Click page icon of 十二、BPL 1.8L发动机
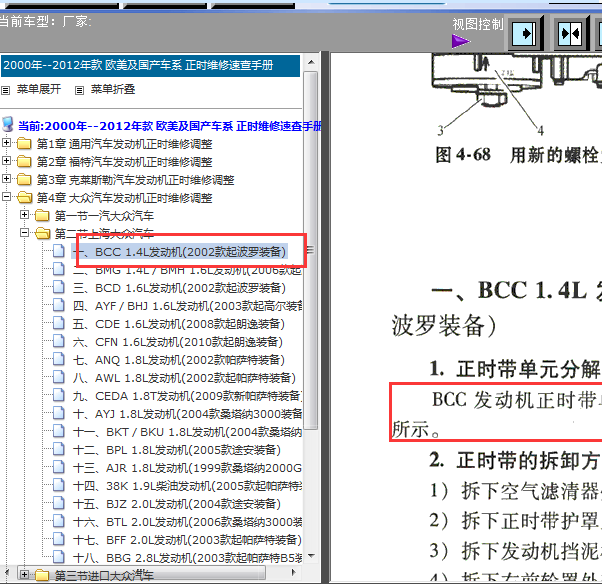602x584 pixels. 58,448
